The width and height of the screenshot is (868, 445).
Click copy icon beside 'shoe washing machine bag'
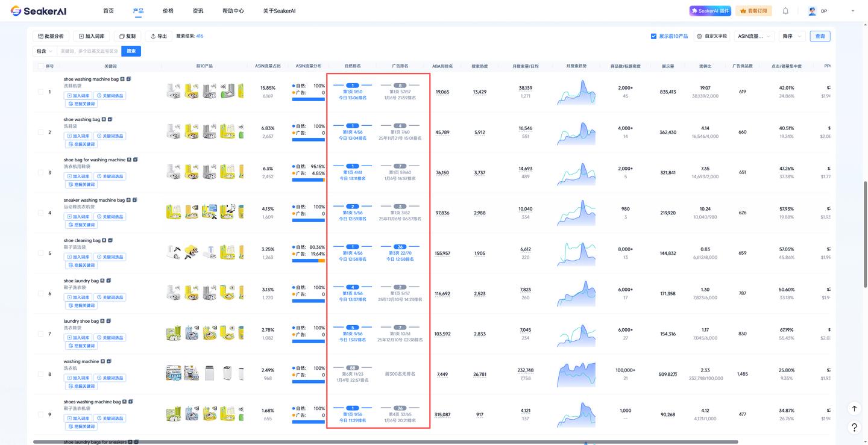tap(128, 79)
